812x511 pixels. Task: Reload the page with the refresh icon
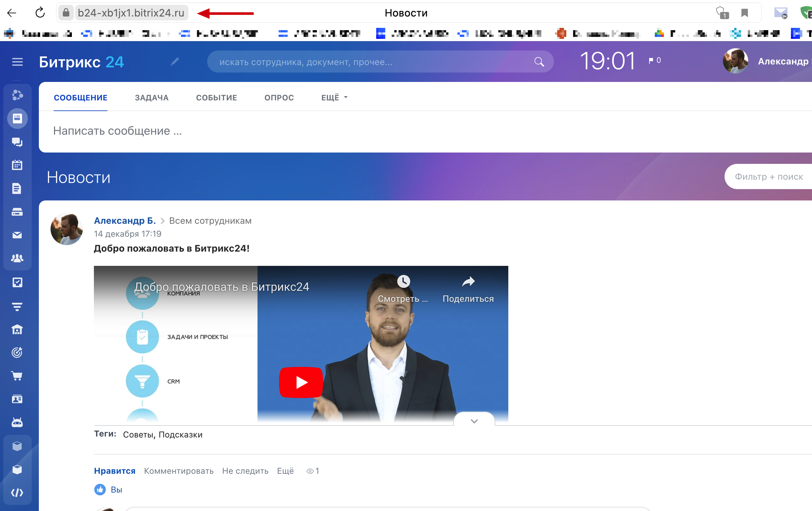click(x=40, y=13)
